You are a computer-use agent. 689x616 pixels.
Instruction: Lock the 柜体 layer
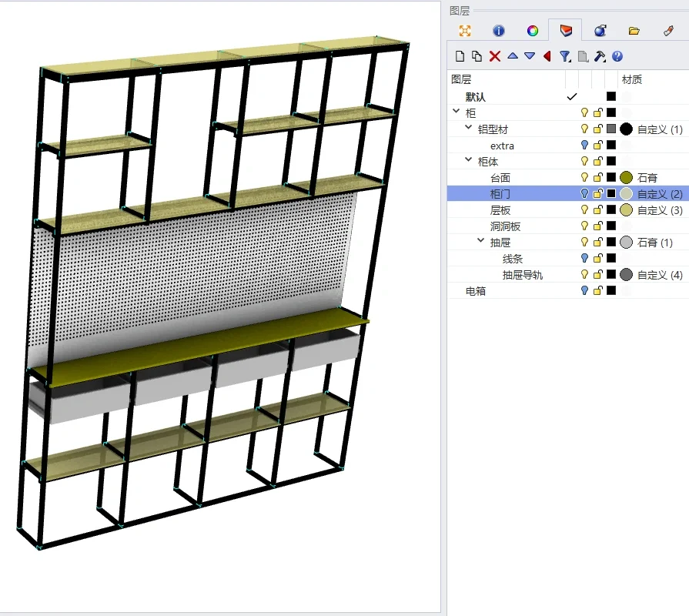[x=597, y=161]
